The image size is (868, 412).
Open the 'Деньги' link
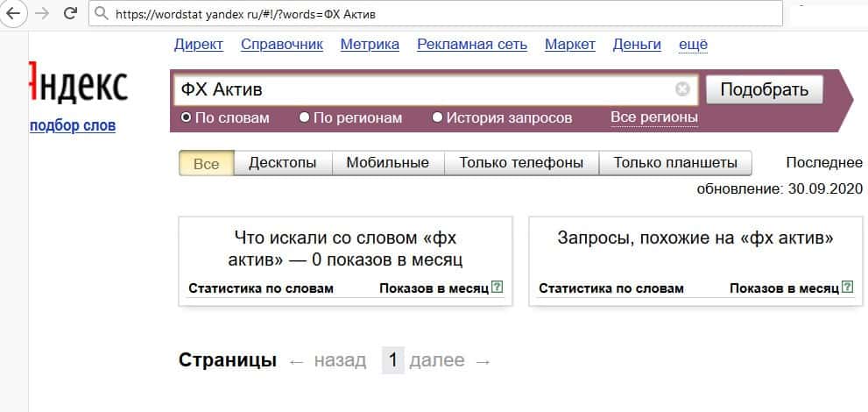(x=637, y=45)
